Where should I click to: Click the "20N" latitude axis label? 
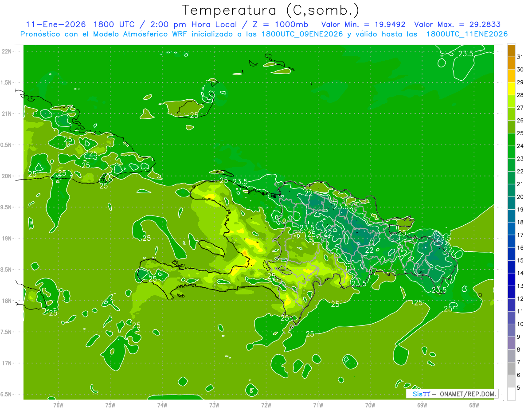click(x=7, y=176)
